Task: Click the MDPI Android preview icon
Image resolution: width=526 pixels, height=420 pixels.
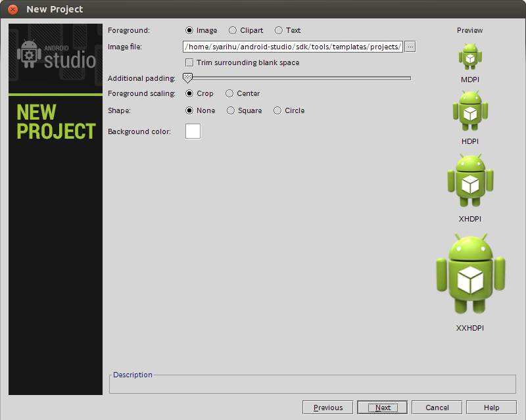Action: coord(470,57)
